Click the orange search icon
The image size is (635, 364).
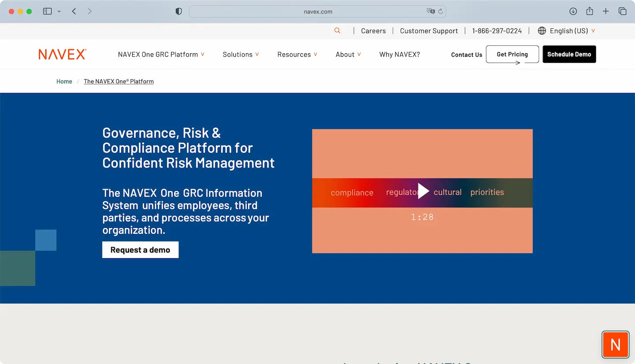pyautogui.click(x=337, y=30)
